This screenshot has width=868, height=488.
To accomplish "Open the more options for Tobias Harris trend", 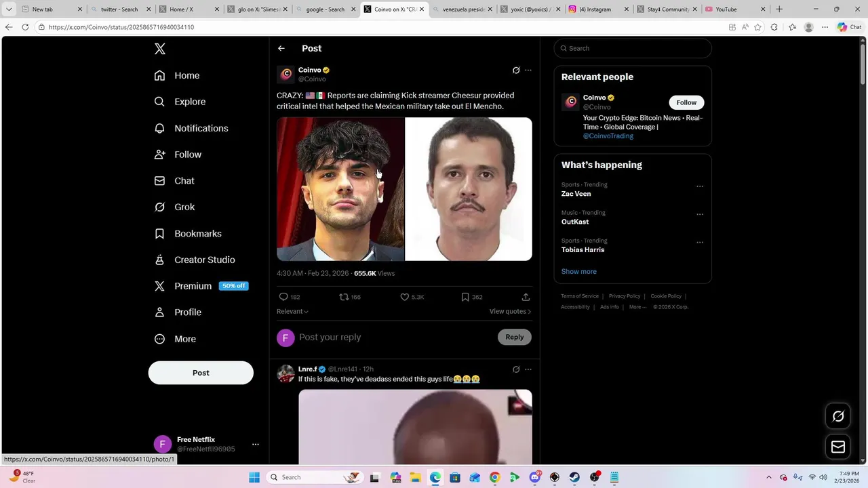I will pos(700,242).
